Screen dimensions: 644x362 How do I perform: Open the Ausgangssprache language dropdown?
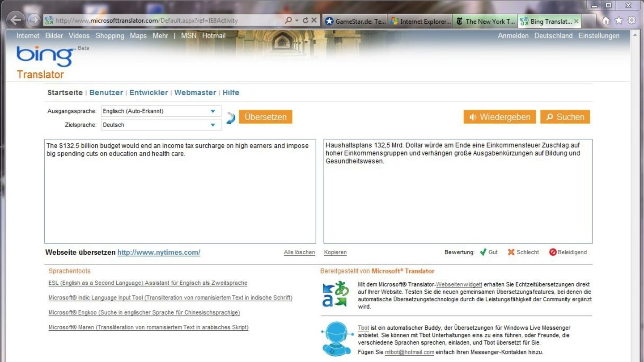click(x=213, y=111)
